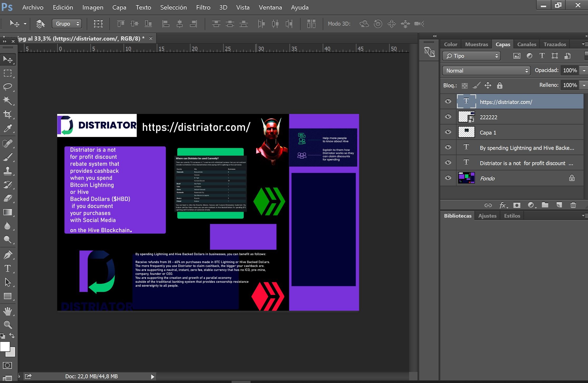Toggle lock all padlock in Bloq row
Image resolution: width=588 pixels, height=383 pixels.
499,85
